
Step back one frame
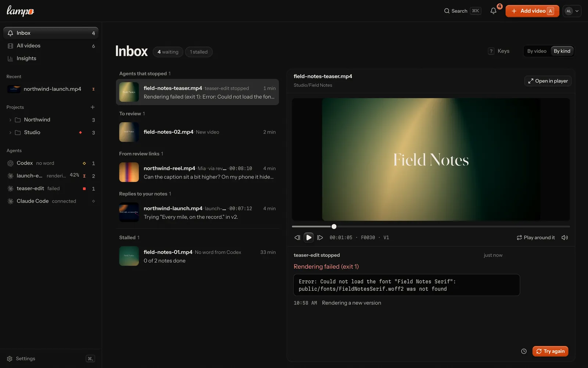point(297,238)
